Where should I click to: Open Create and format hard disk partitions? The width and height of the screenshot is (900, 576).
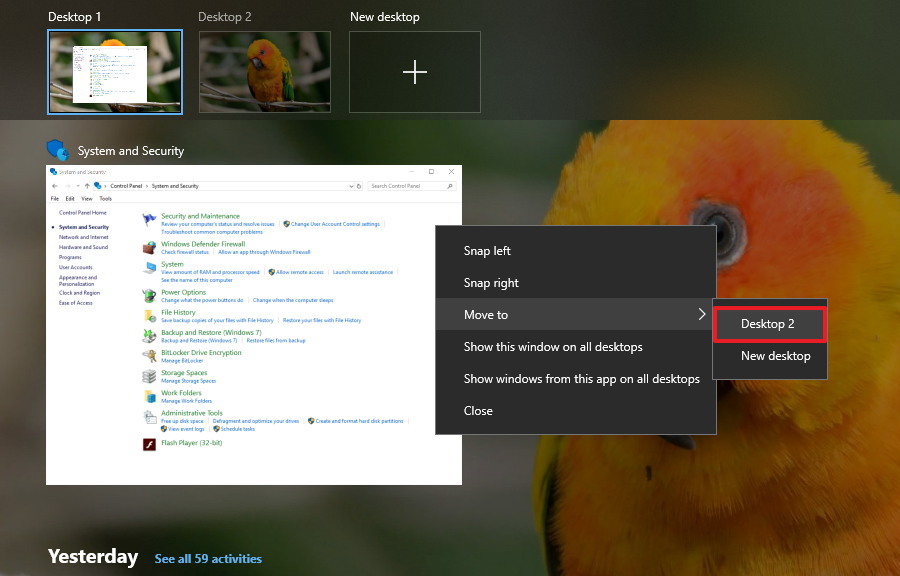pyautogui.click(x=359, y=421)
